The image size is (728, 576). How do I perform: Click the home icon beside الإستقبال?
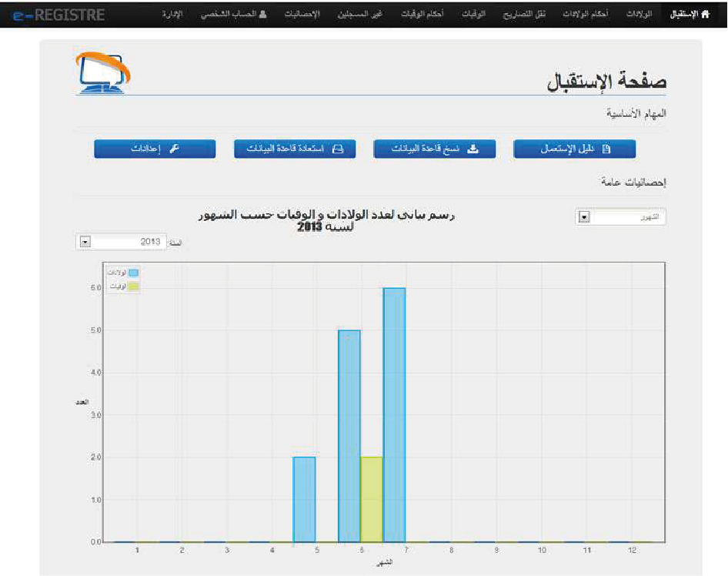(705, 15)
